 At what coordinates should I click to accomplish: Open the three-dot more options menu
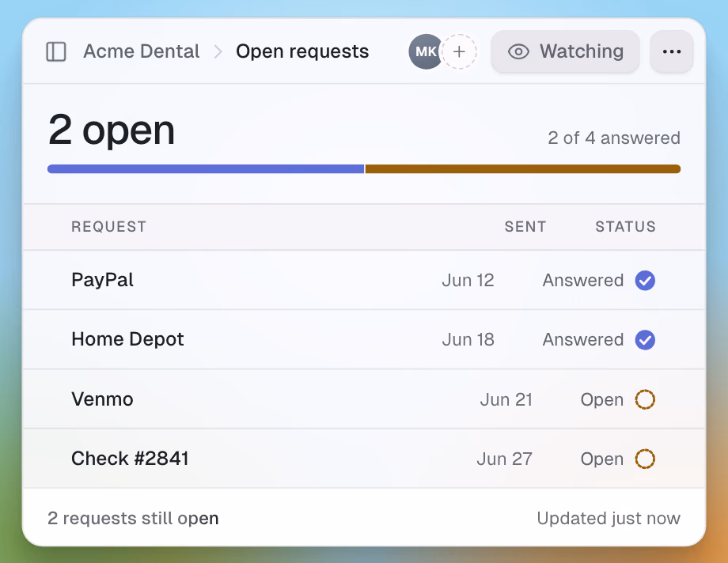[672, 51]
